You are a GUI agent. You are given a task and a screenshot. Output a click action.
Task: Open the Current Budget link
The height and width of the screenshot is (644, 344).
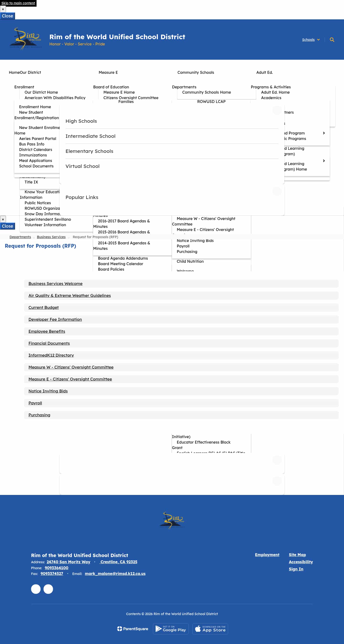tap(43, 307)
